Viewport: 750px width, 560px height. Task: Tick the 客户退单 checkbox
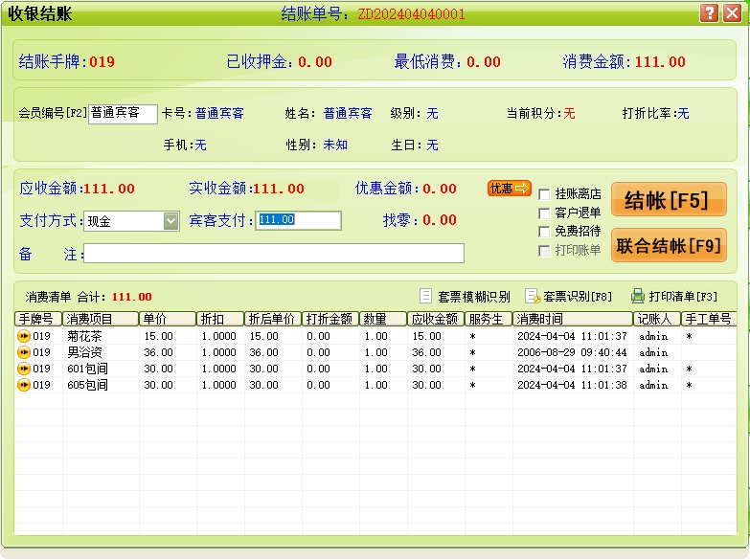coord(544,213)
